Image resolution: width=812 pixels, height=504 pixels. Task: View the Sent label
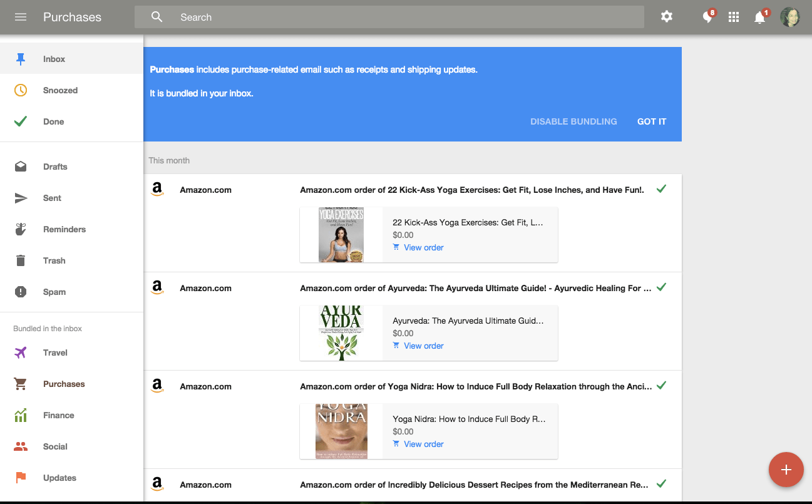tap(52, 198)
